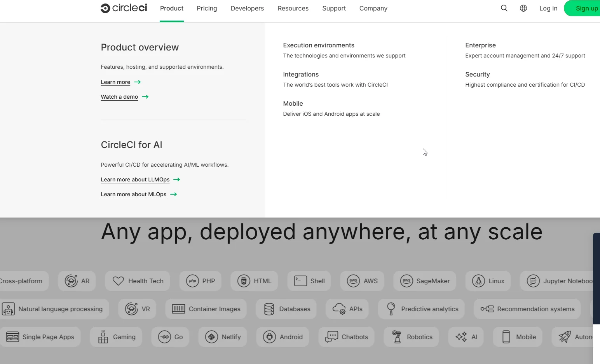Click the AWS tag icon
This screenshot has height=364, width=600.
pos(353,281)
